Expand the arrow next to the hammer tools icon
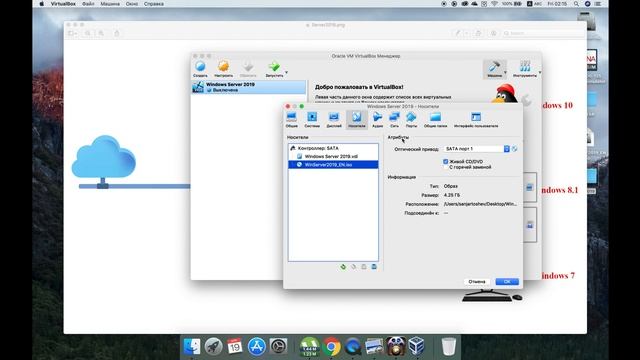The width and height of the screenshot is (640, 360). [x=505, y=73]
